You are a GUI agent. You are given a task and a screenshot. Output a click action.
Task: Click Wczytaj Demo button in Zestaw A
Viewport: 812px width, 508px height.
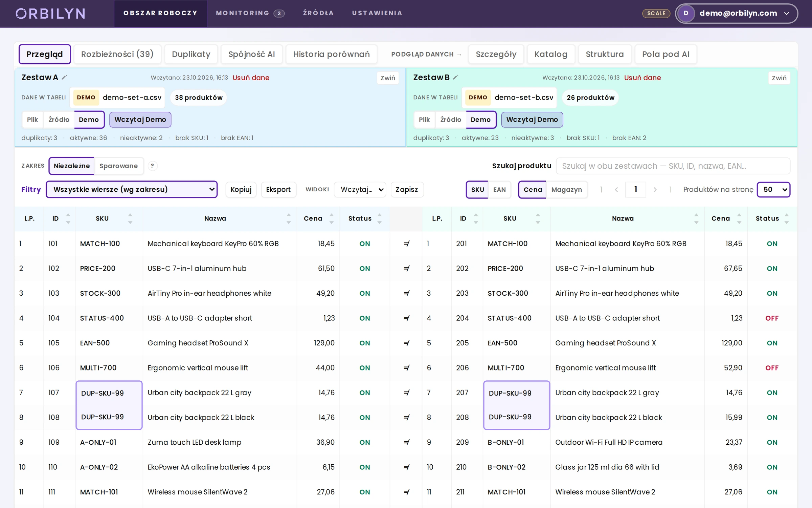point(140,120)
